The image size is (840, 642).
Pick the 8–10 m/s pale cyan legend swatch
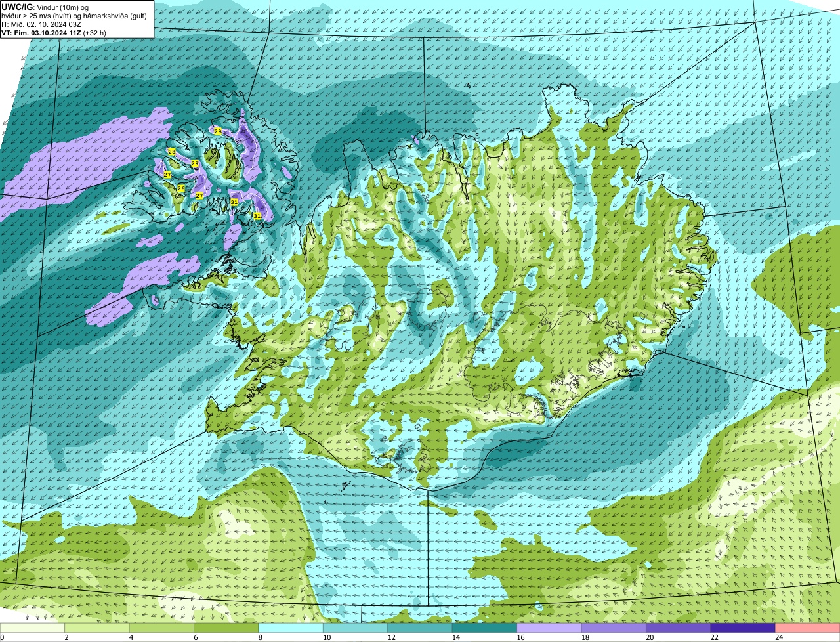tap(291, 628)
